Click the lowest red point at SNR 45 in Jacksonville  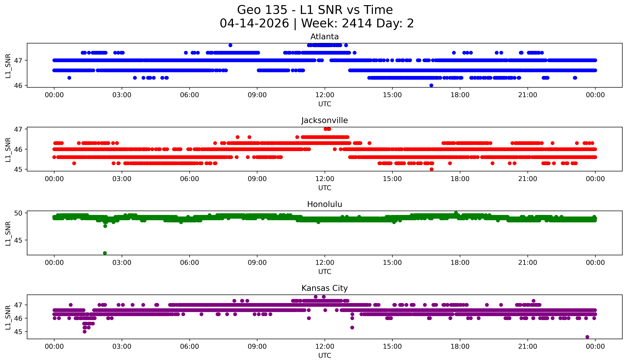(432, 169)
